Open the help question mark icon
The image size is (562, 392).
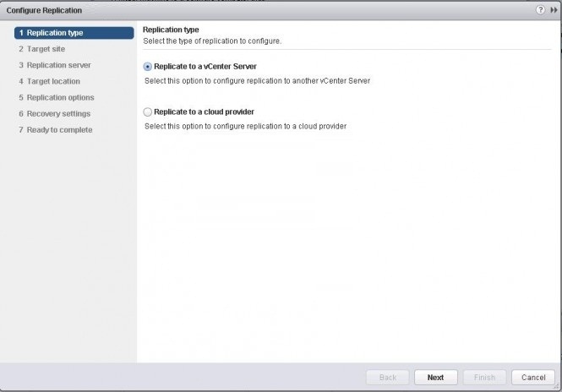pos(540,10)
